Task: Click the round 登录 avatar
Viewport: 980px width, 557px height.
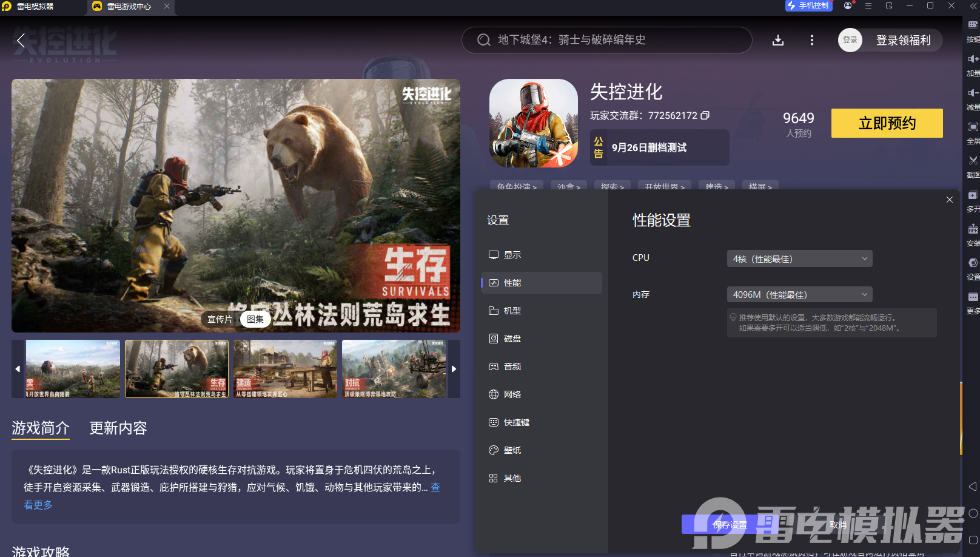Action: 850,40
